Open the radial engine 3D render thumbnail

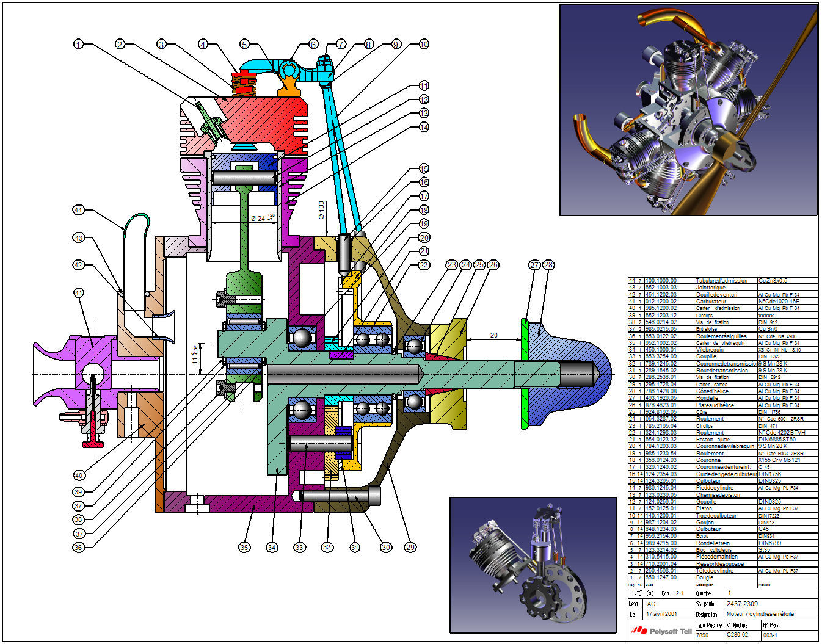pyautogui.click(x=688, y=110)
